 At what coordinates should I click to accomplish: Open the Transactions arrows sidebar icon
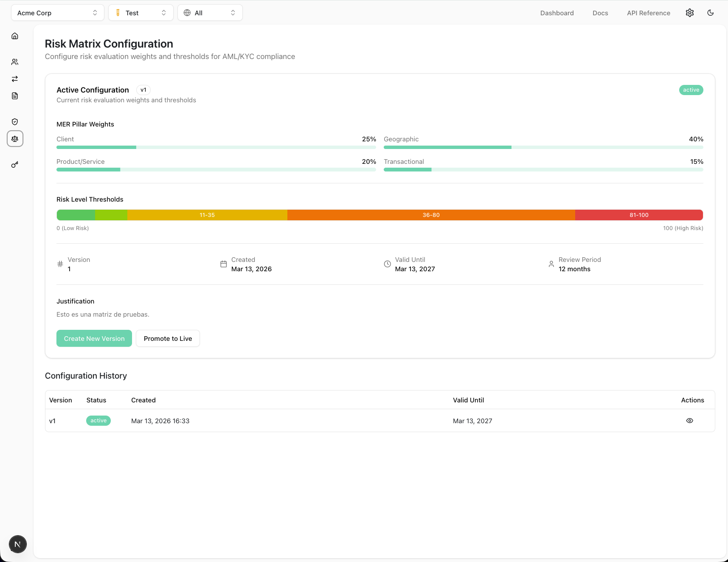[x=15, y=79]
